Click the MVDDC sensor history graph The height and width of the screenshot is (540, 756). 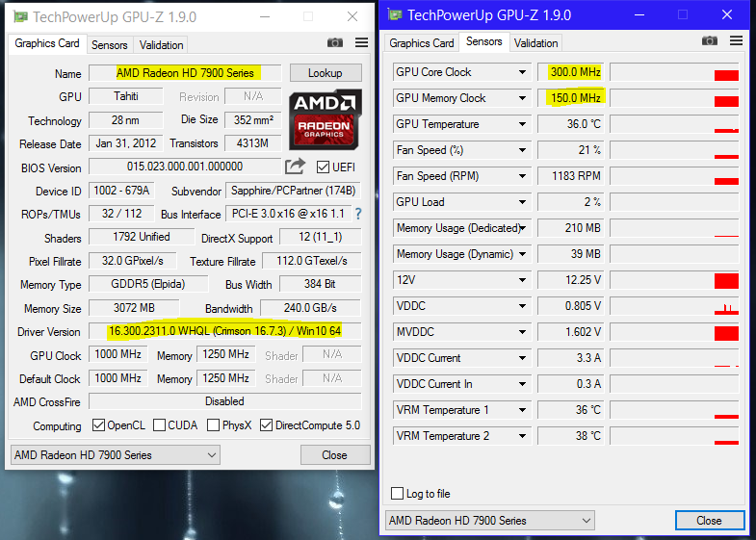coord(674,332)
